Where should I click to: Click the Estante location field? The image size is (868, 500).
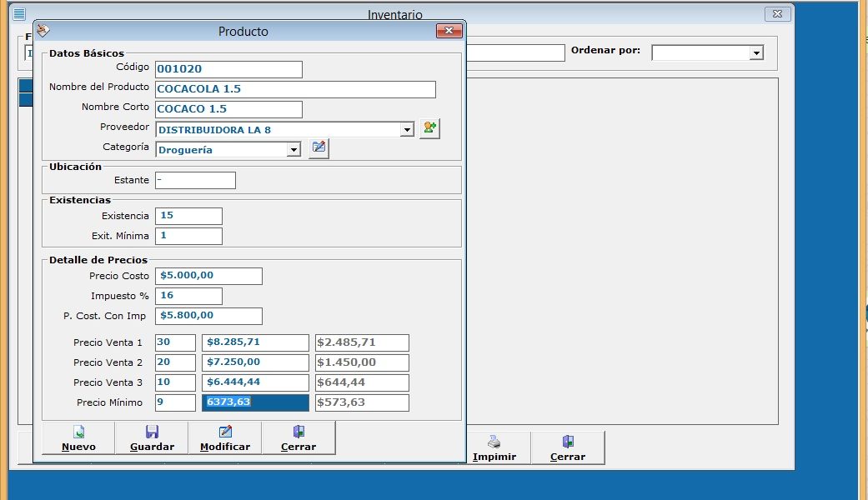[x=195, y=180]
